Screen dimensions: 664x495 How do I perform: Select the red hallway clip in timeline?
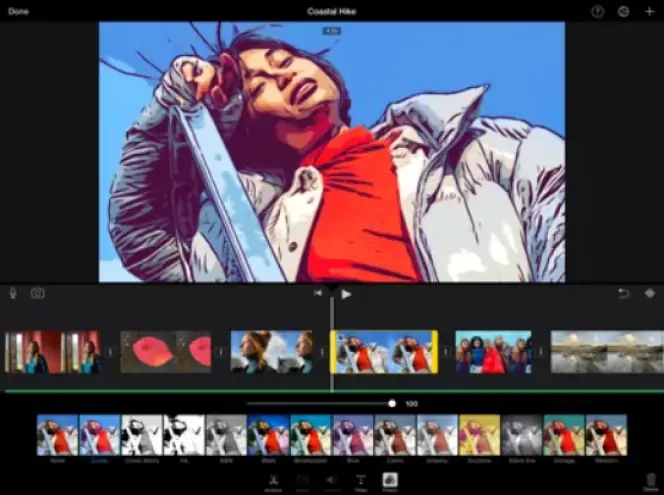pyautogui.click(x=53, y=352)
